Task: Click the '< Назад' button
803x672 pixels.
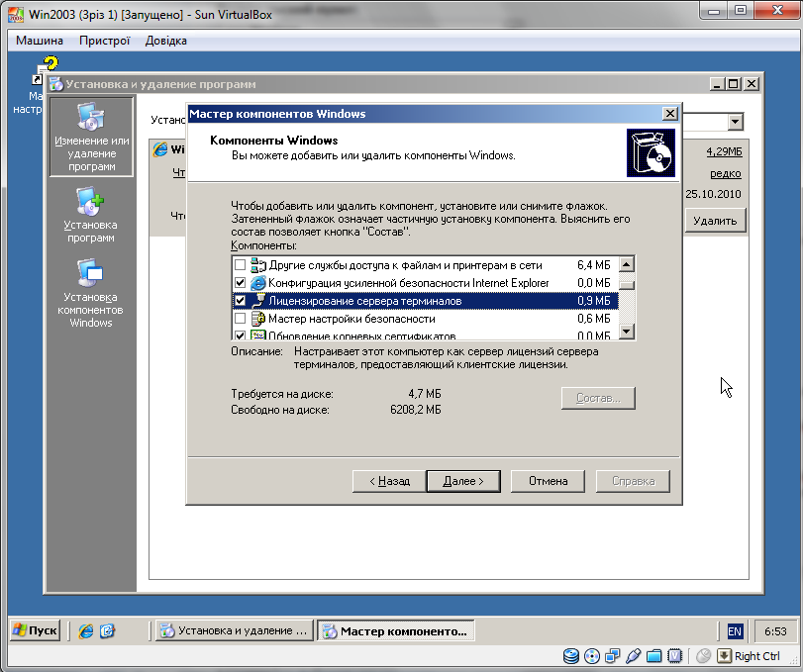Action: [389, 481]
